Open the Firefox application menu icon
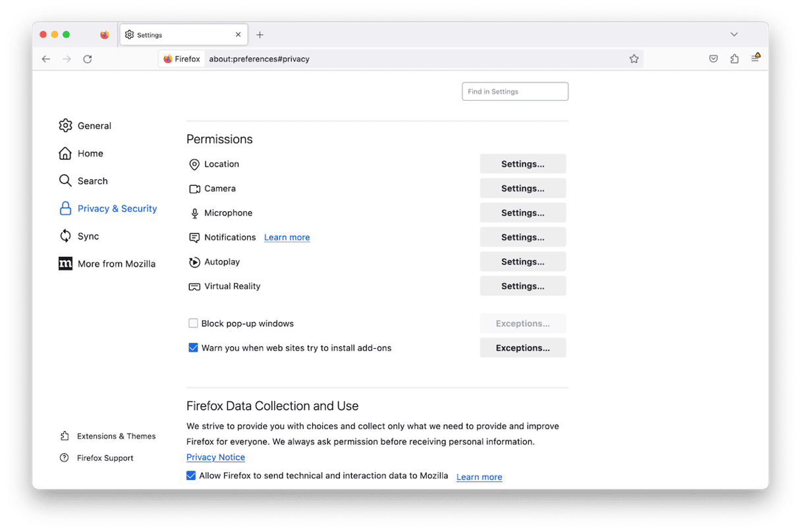This screenshot has height=532, width=801. 755,59
